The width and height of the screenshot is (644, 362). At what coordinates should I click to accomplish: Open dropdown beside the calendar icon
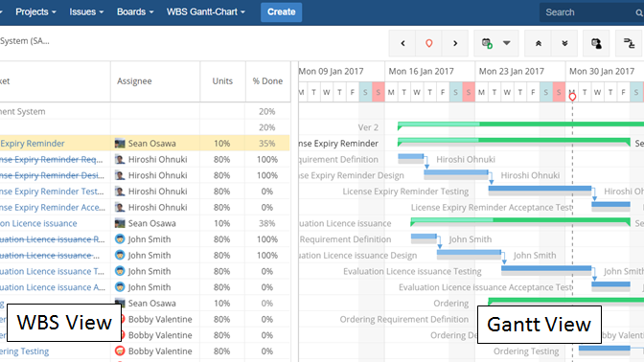pyautogui.click(x=507, y=43)
